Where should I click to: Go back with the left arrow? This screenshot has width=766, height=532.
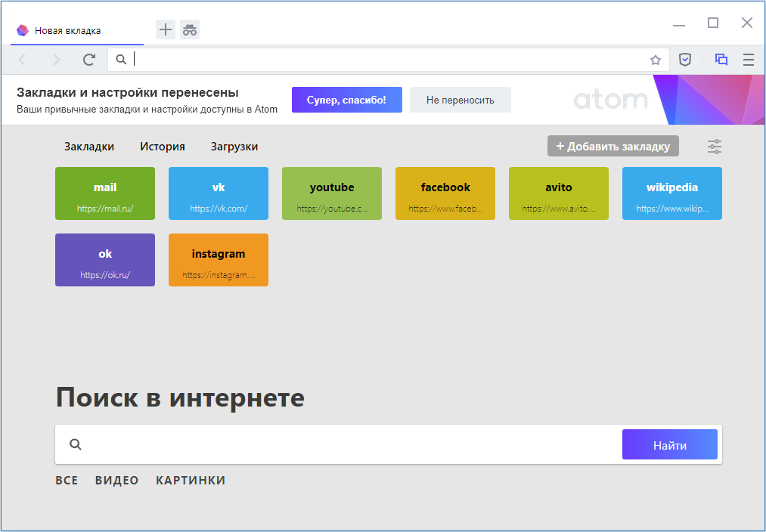coord(22,60)
